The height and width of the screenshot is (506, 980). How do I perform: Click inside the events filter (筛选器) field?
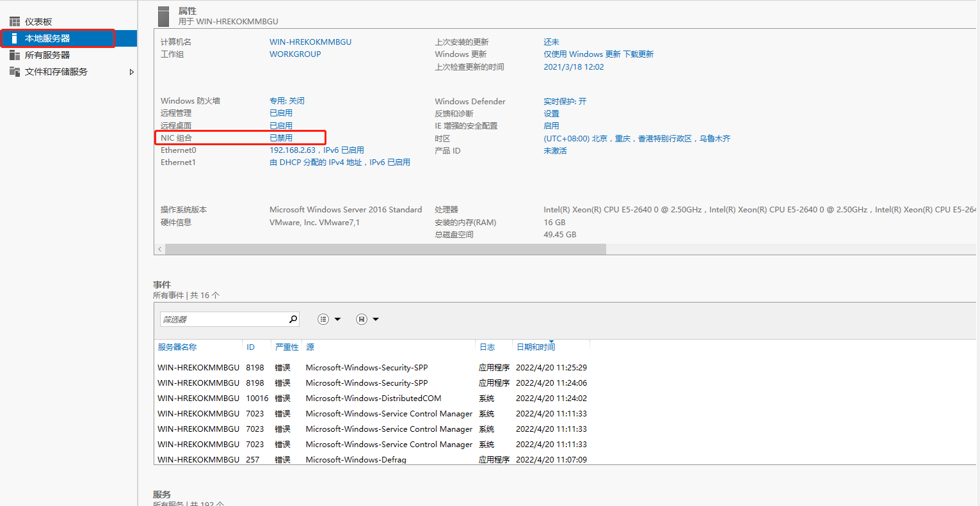coord(223,319)
